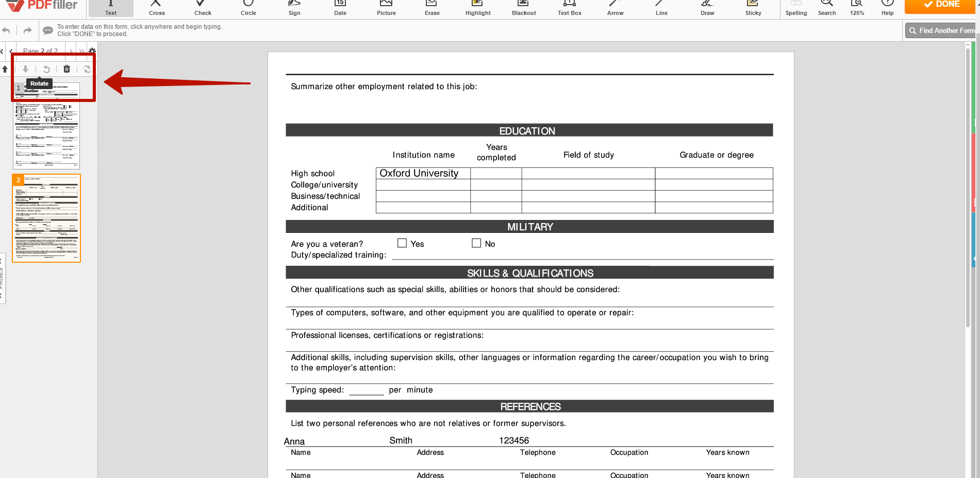Delete the selected page
The width and height of the screenshot is (980, 478).
tap(67, 69)
